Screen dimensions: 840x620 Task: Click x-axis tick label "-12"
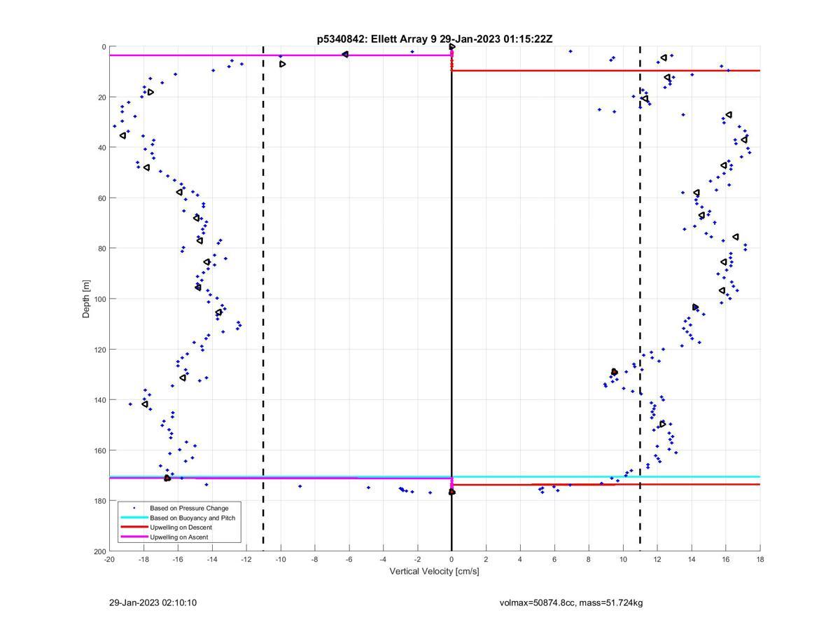246,559
